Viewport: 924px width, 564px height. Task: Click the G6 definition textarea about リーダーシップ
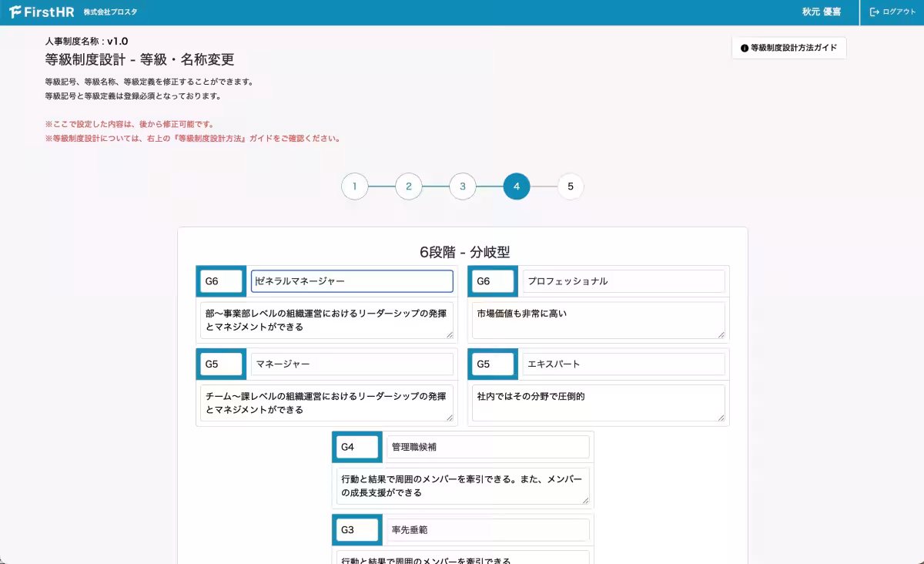point(326,319)
